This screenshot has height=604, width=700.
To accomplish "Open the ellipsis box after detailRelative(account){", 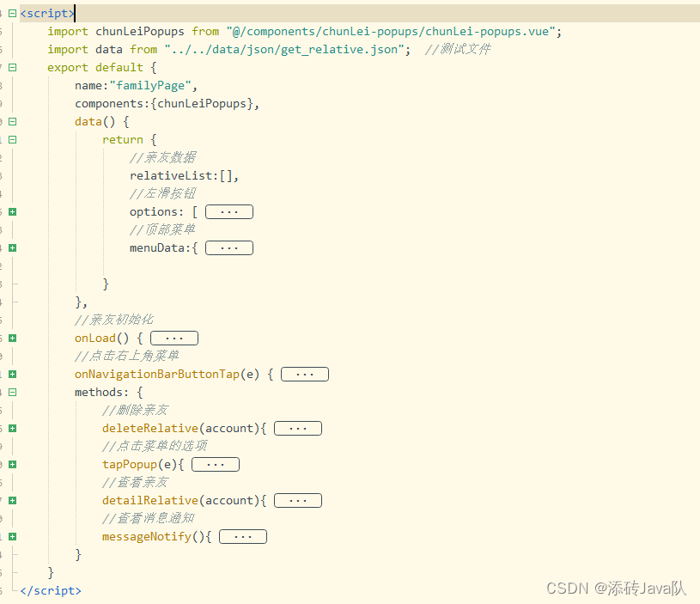I will click(298, 500).
